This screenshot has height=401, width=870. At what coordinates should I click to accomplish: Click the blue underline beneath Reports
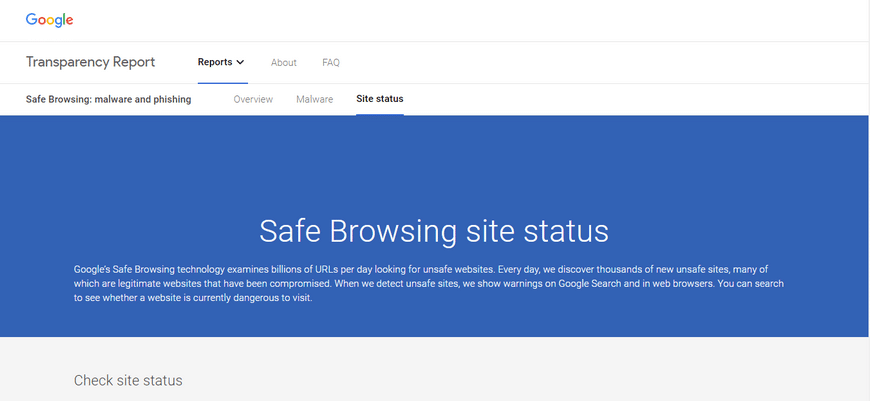(222, 83)
